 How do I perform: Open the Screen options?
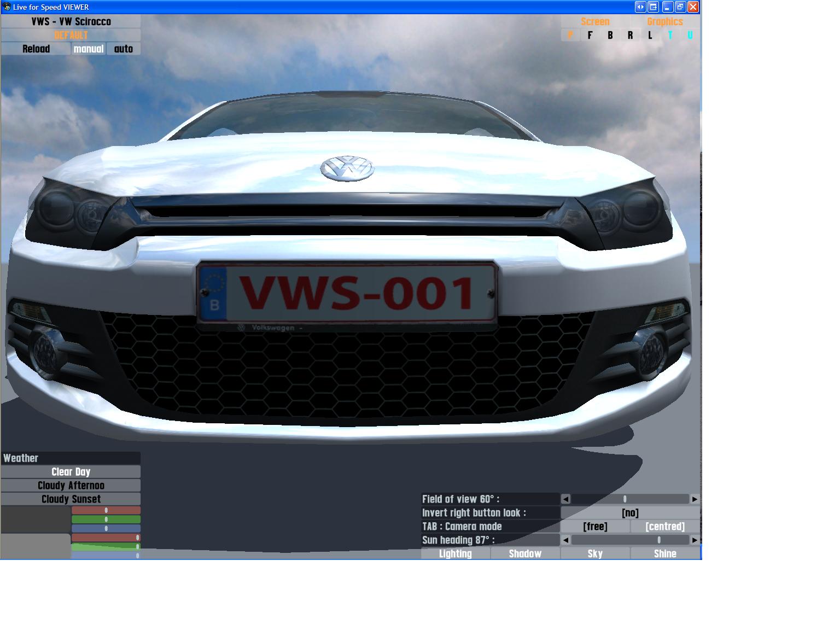[595, 21]
